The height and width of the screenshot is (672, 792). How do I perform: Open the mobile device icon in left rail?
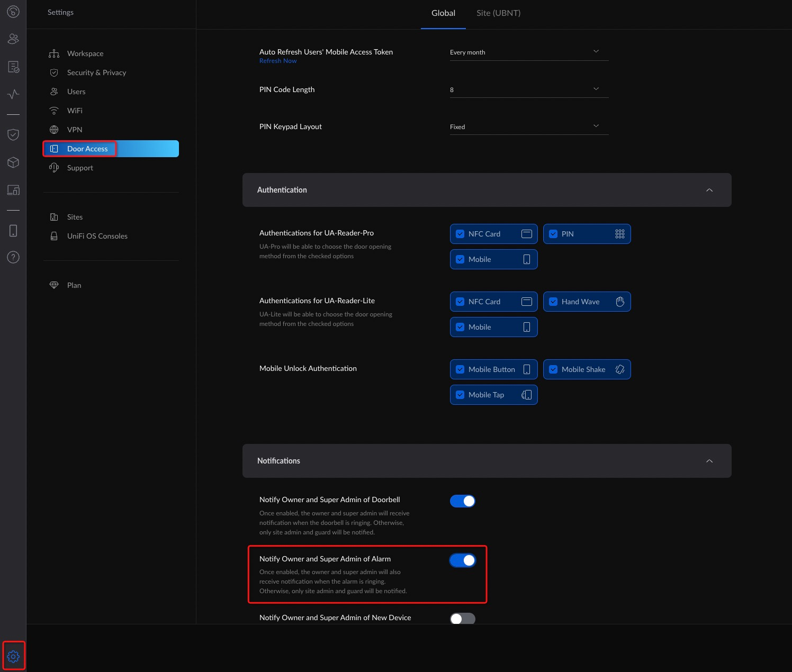pyautogui.click(x=13, y=231)
